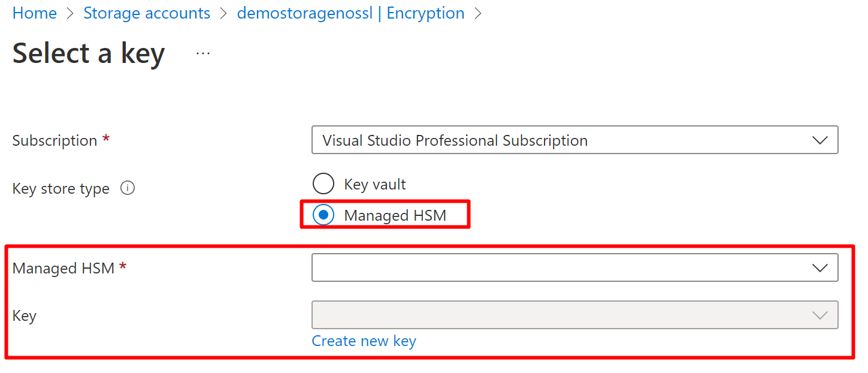Click the trailing chevron after the Encryption breadcrumb

[x=478, y=13]
